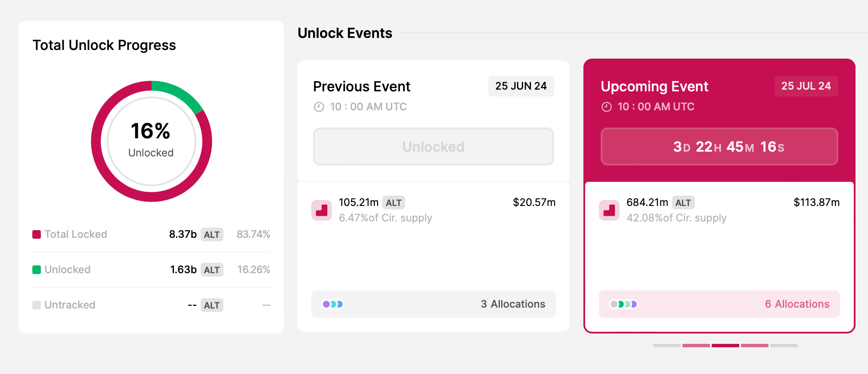Click the Upcoming Event clock icon
Viewport: 868px width, 374px height.
click(x=606, y=107)
